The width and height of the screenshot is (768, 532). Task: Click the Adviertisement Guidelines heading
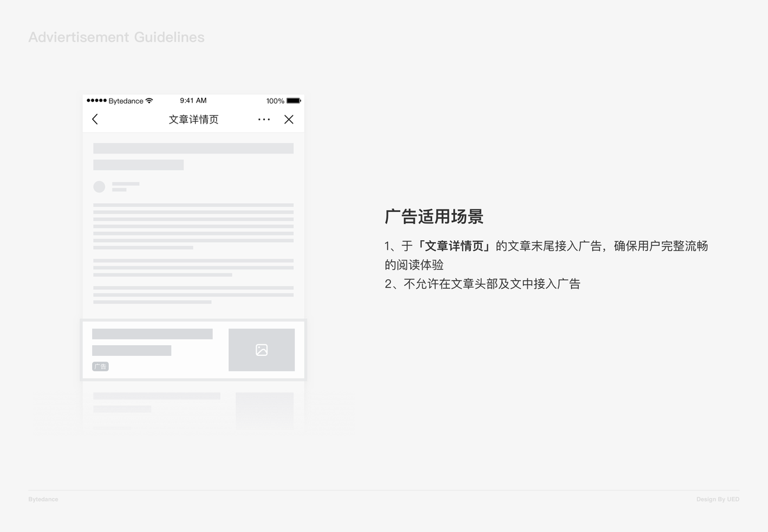point(116,36)
